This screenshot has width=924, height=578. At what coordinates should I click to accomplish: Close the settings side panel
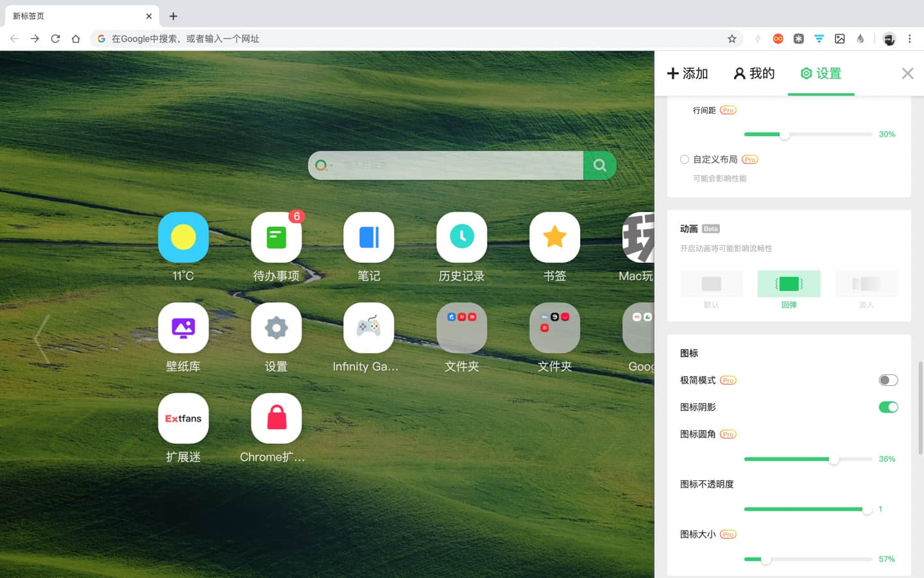pos(907,73)
